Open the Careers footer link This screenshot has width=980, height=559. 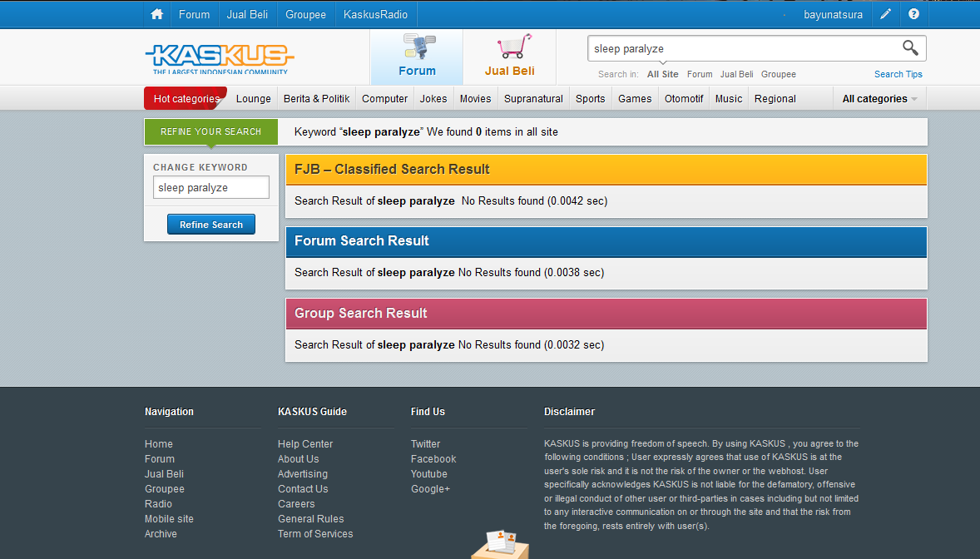point(296,504)
